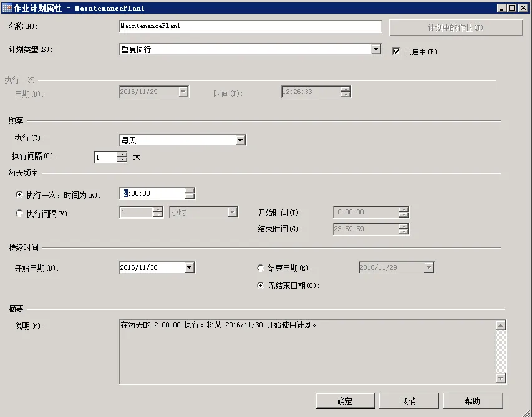Screen dimensions: 532x417
Task: Open 帮助 from the button row
Action: [473, 401]
